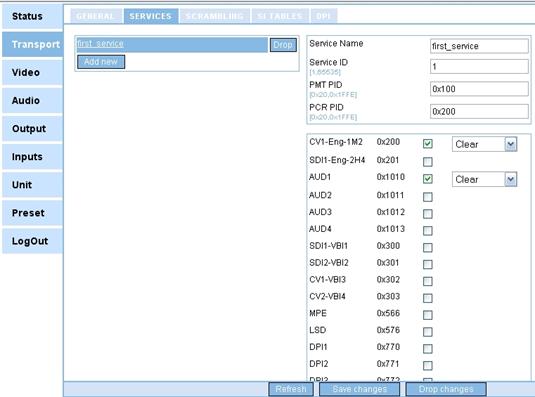Open the Preset section
Image resolution: width=535 pixels, height=397 pixels.
[x=32, y=213]
